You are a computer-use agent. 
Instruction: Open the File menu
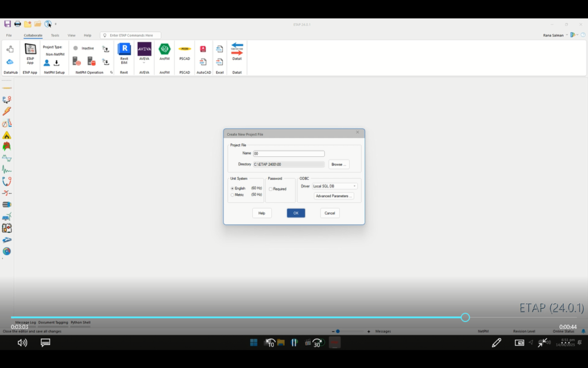pyautogui.click(x=9, y=36)
